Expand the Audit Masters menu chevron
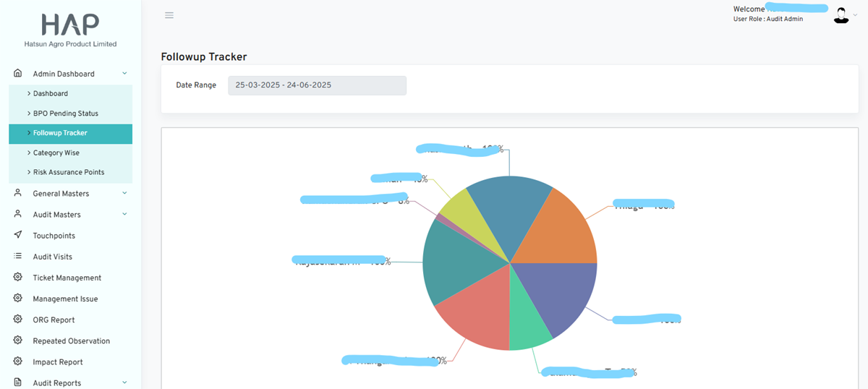This screenshot has width=868, height=389. tap(124, 214)
